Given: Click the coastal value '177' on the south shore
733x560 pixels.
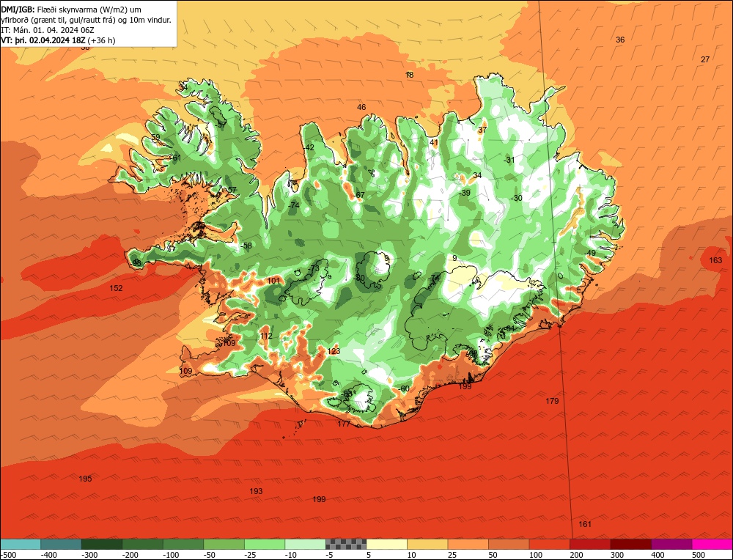Looking at the screenshot, I should tap(344, 424).
